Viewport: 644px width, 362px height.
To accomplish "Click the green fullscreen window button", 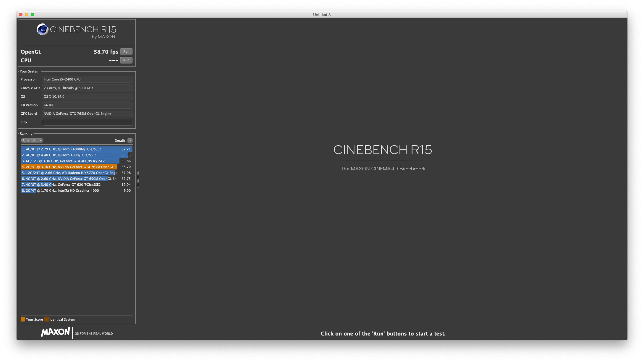I will 33,14.
